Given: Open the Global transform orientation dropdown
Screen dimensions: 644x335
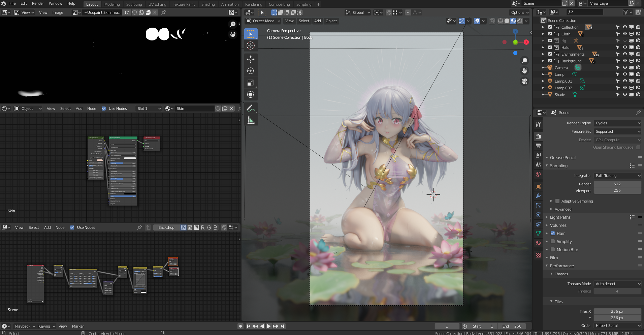Looking at the screenshot, I should click(x=358, y=12).
